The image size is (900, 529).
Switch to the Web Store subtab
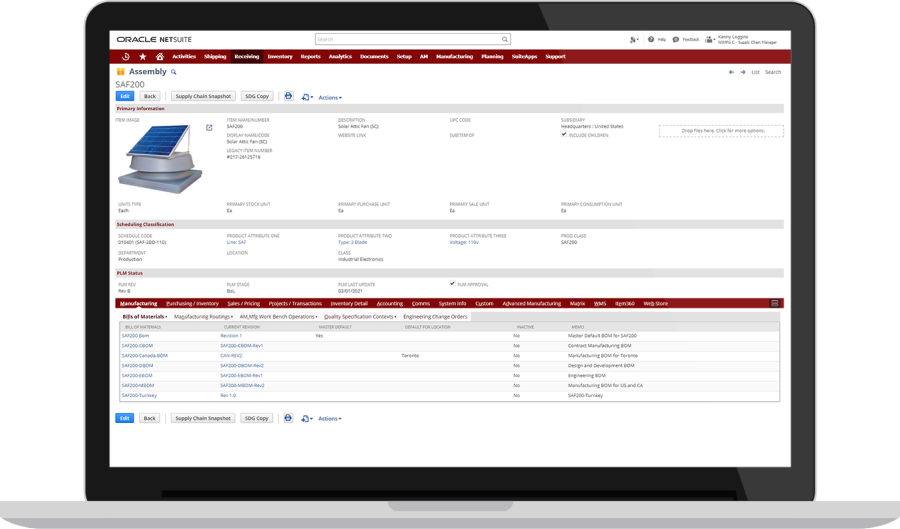tap(655, 304)
